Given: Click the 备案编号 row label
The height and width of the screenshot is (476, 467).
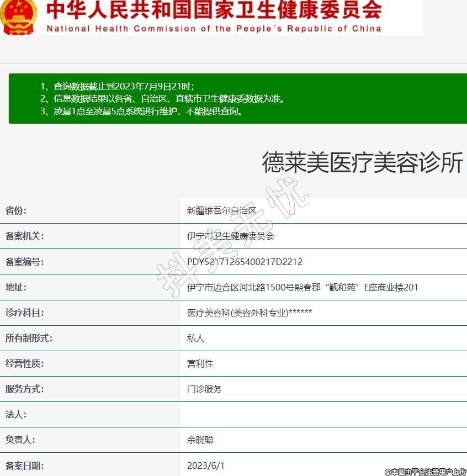Looking at the screenshot, I should (x=25, y=262).
